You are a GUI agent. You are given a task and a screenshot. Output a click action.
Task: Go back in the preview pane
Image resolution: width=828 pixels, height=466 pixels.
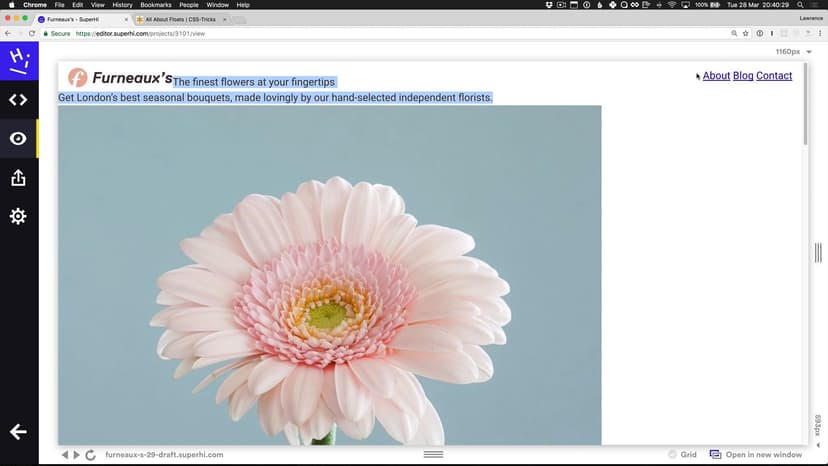point(65,455)
